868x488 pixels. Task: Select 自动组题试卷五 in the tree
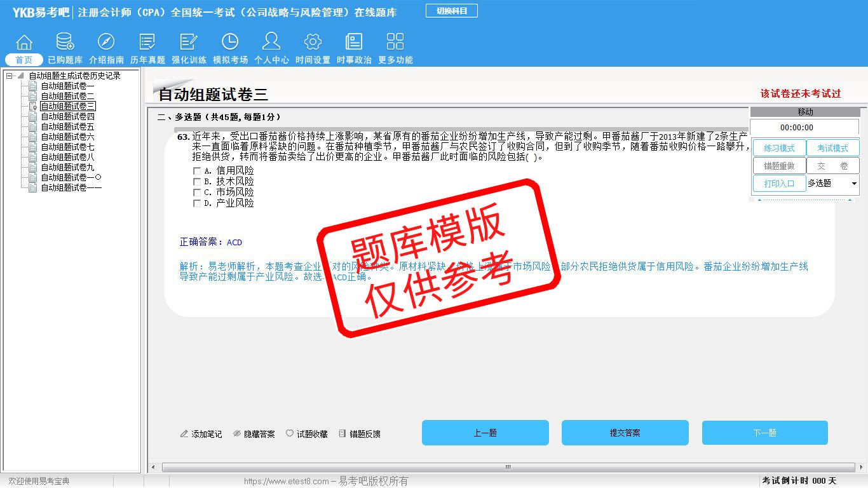[x=67, y=126]
